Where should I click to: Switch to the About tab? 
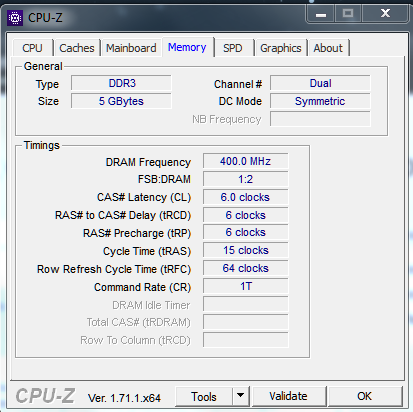tap(328, 48)
